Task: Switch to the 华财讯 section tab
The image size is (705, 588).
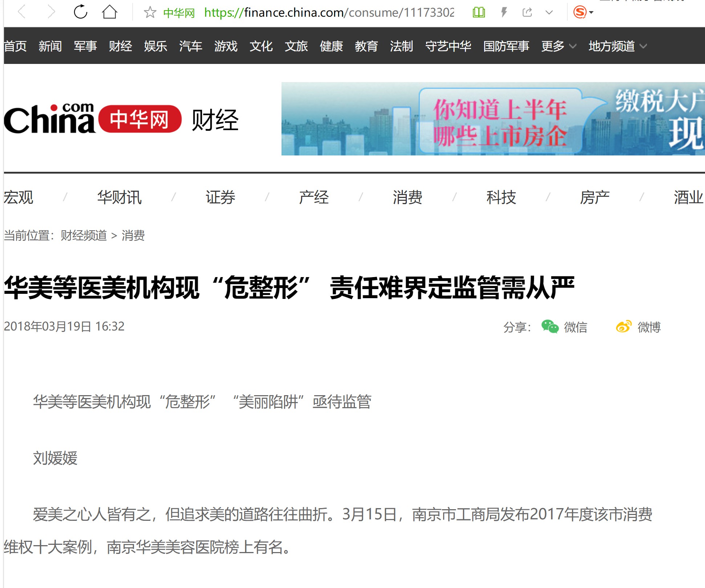Action: [119, 197]
